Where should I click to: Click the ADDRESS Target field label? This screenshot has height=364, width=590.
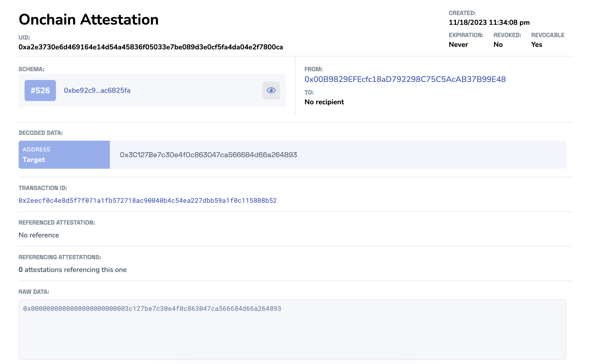pos(64,155)
